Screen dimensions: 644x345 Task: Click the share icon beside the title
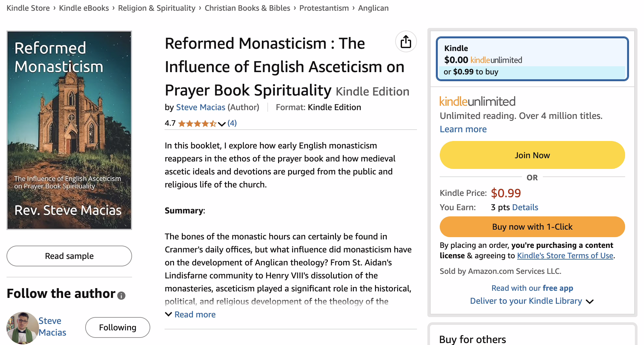click(x=406, y=42)
